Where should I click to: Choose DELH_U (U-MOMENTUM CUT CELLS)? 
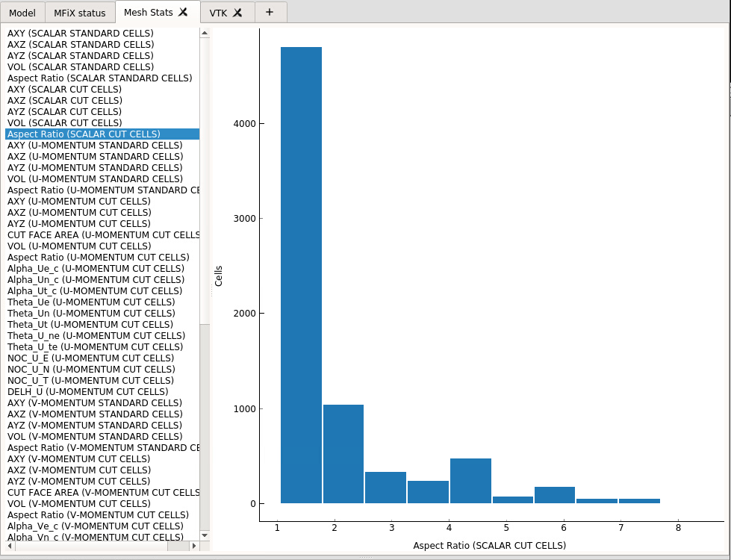click(x=87, y=392)
